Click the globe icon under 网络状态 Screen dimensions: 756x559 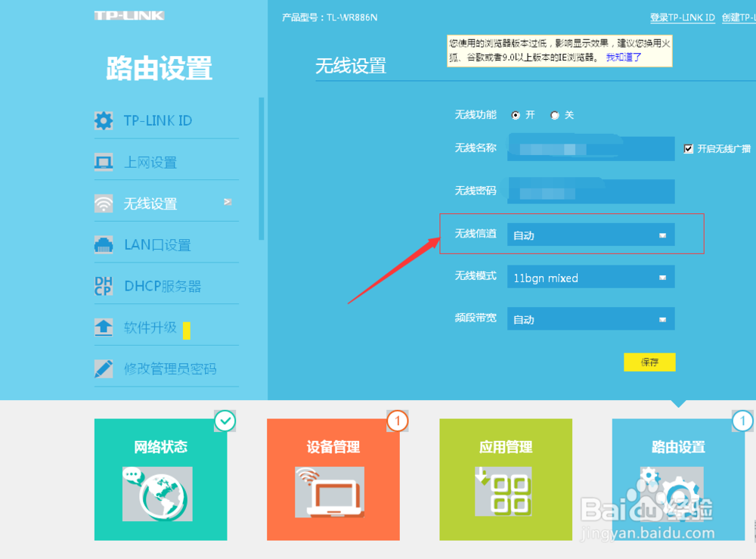click(159, 492)
